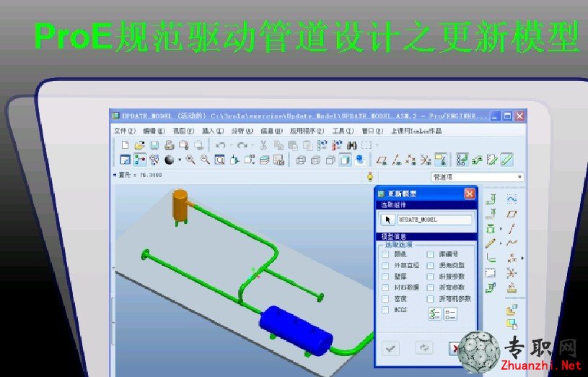Open the 工具(T) menu
Viewport: 588px width, 377px height.
343,131
